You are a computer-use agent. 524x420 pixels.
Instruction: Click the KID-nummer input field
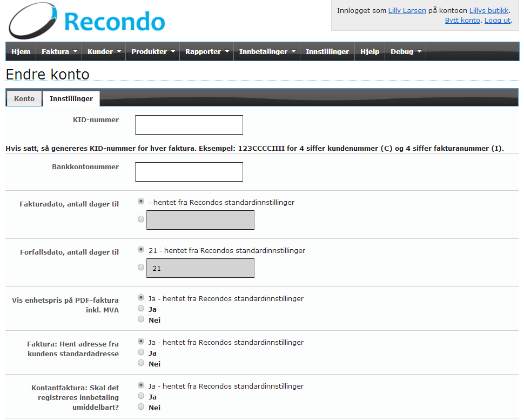[x=189, y=125]
